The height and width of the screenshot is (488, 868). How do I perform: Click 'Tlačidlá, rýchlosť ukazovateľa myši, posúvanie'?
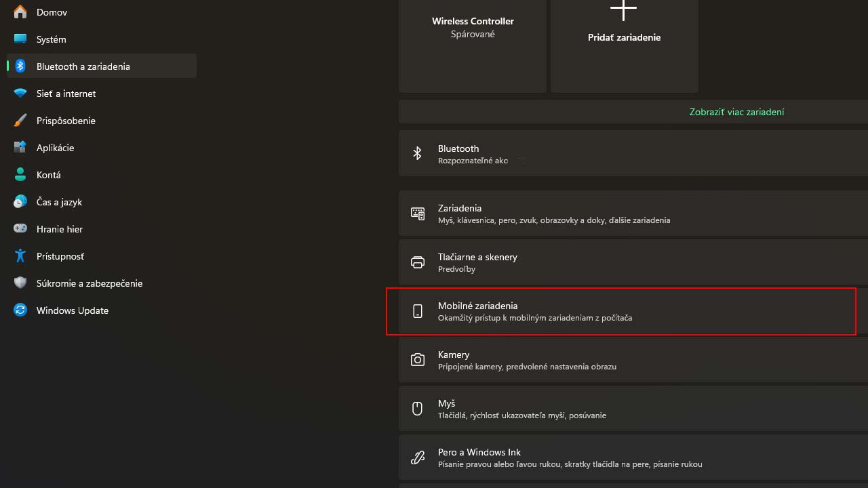522,415
